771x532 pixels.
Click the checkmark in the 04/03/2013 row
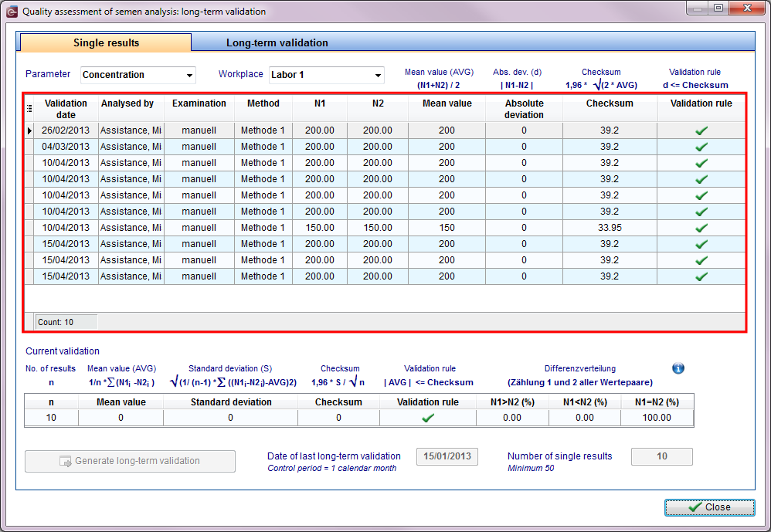pyautogui.click(x=701, y=147)
